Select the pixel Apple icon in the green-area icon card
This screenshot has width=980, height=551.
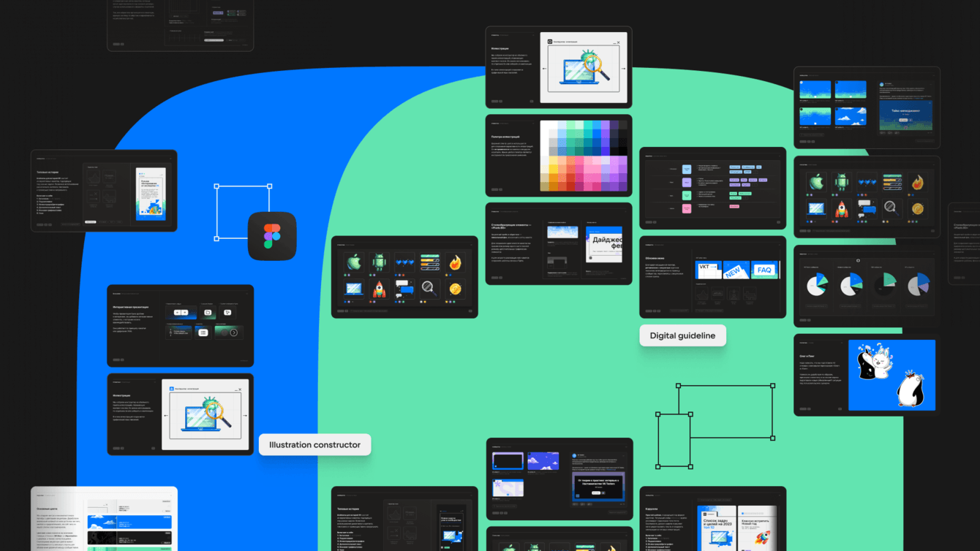(x=354, y=263)
